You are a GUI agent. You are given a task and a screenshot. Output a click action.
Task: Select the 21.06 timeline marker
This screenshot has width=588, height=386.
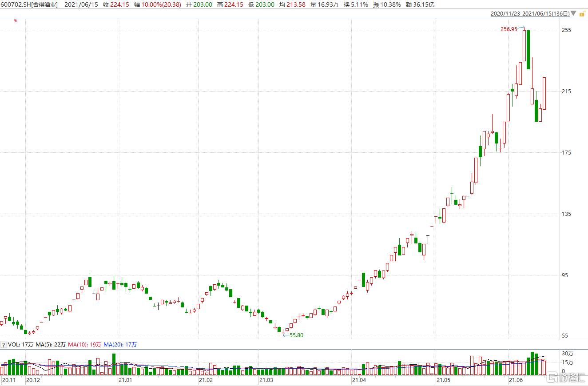(x=516, y=380)
